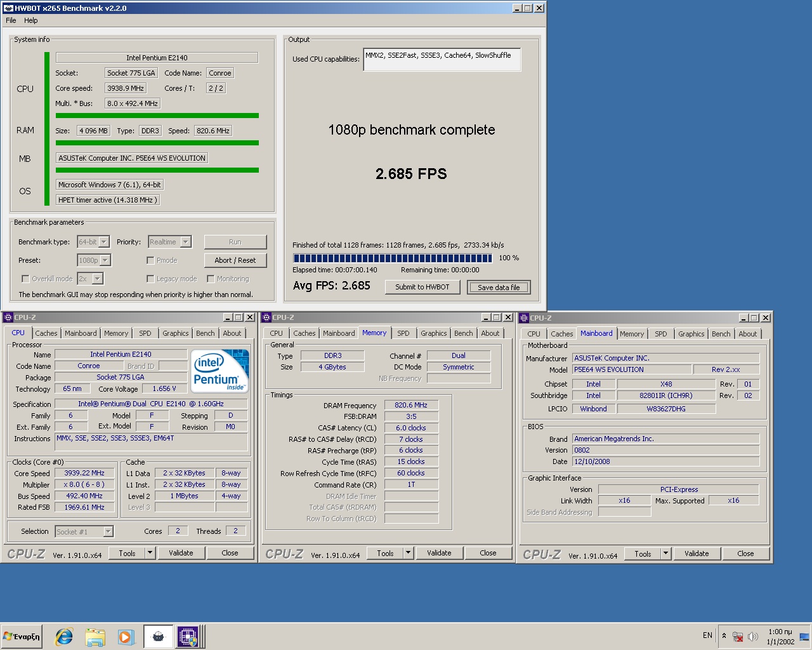
Task: Click the network status tray icon
Action: (x=738, y=636)
